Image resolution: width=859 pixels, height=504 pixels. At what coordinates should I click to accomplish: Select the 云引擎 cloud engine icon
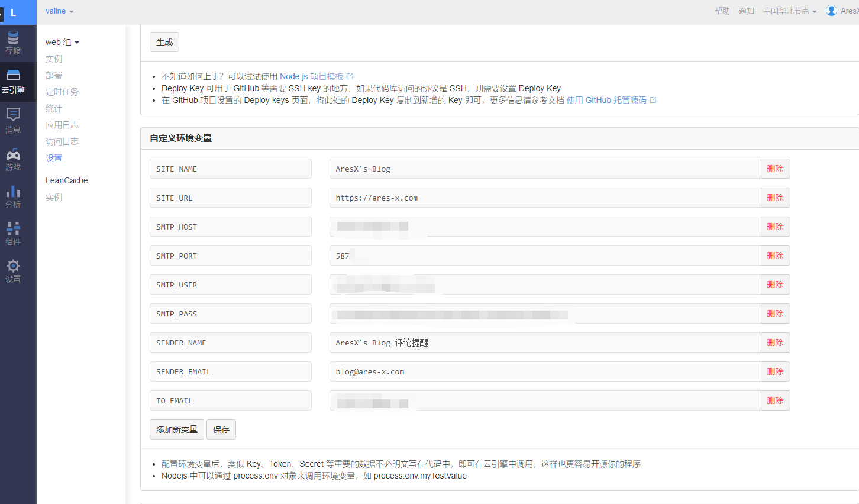tap(13, 76)
